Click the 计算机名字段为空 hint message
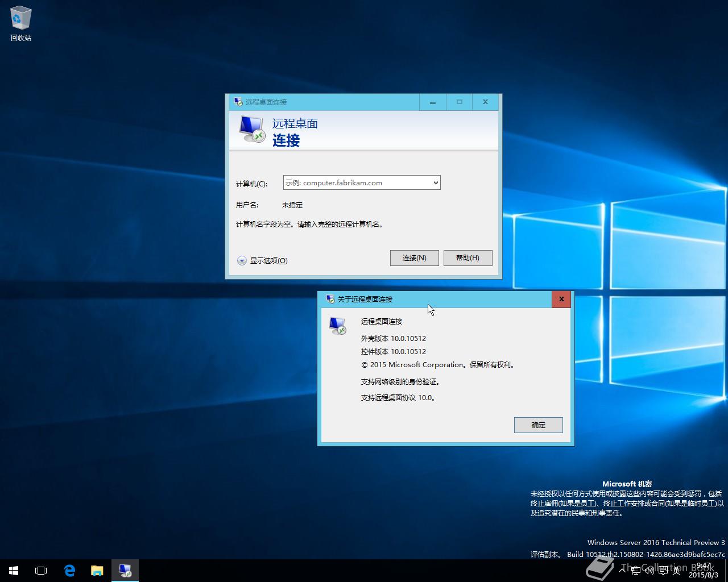The height and width of the screenshot is (582, 728). coord(310,225)
